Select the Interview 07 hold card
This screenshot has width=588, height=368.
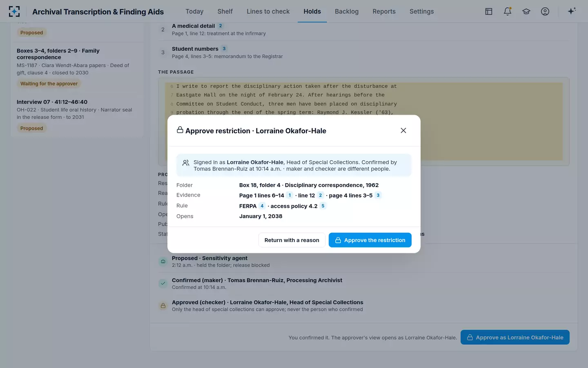click(77, 114)
